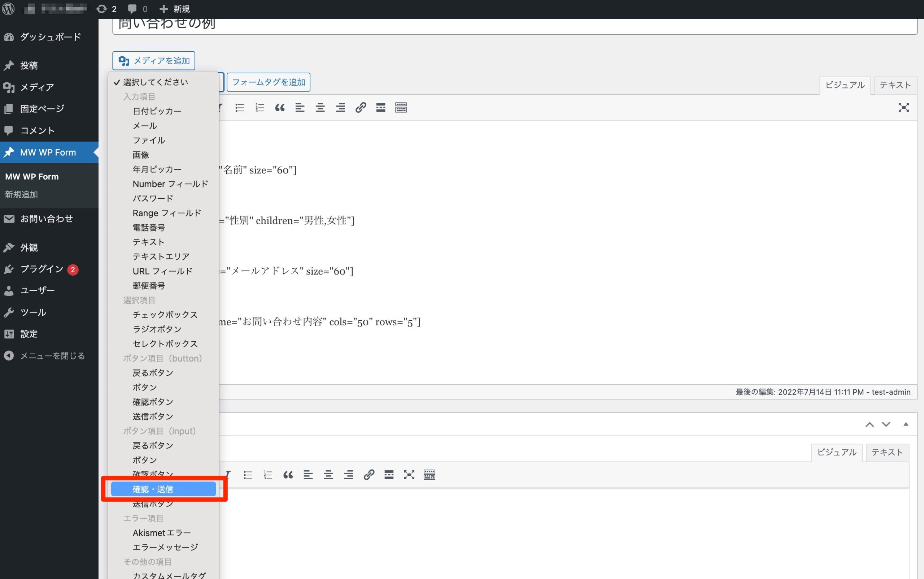This screenshot has width=924, height=579.
Task: Insert link using top editor toolbar icon
Action: pos(361,108)
